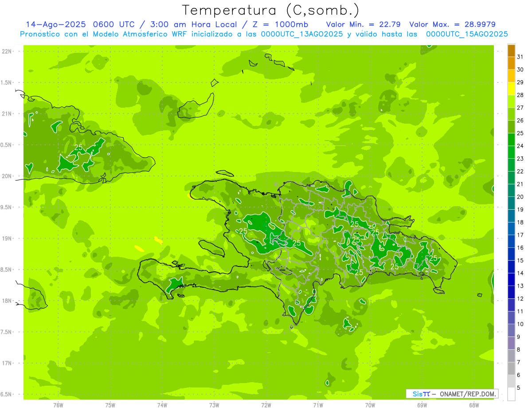
Task: Click color scale value "5"
Action: (519, 388)
